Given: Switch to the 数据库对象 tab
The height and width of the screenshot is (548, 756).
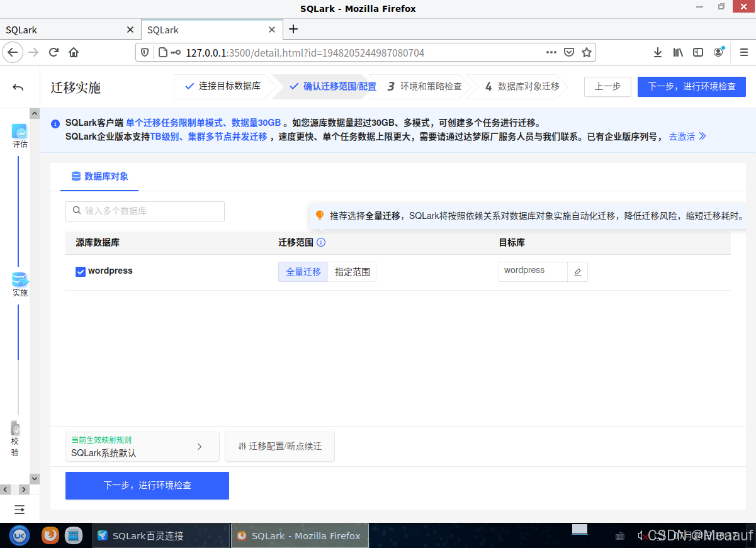Looking at the screenshot, I should click(99, 176).
